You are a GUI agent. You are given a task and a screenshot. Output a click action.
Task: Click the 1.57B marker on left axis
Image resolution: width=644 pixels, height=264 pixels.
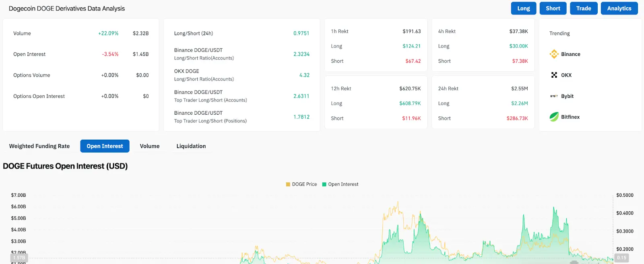(19, 258)
